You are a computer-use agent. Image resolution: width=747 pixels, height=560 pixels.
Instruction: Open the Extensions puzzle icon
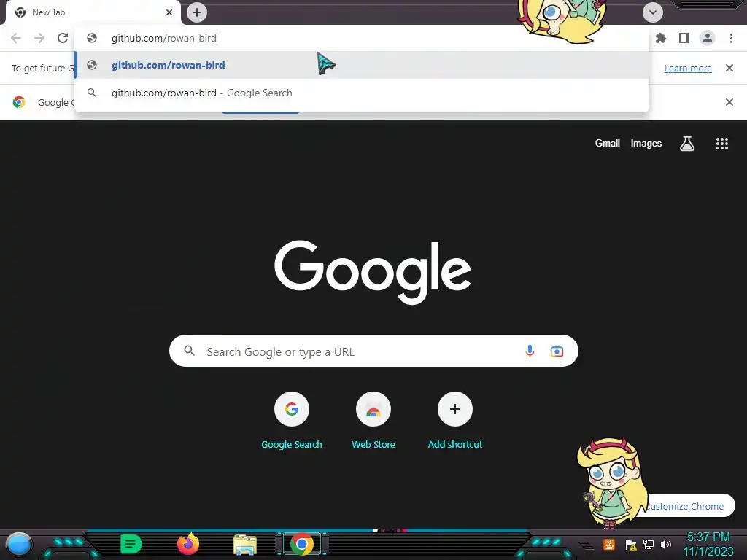coord(661,38)
